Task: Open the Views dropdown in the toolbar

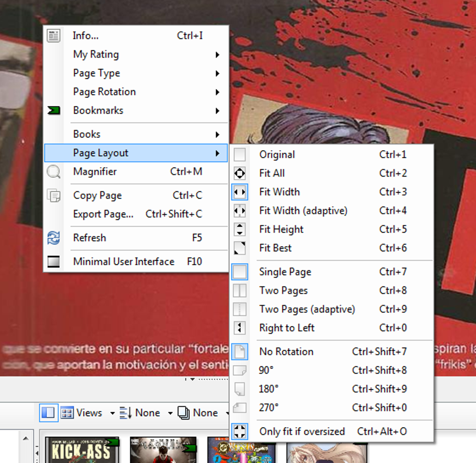Action: 87,413
